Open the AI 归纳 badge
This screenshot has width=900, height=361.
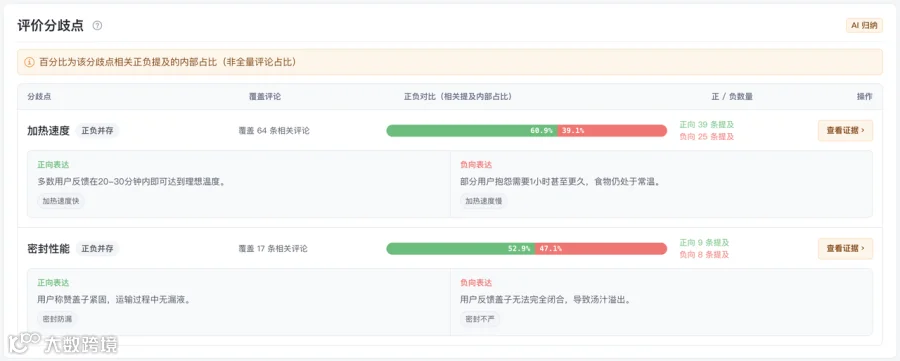864,25
